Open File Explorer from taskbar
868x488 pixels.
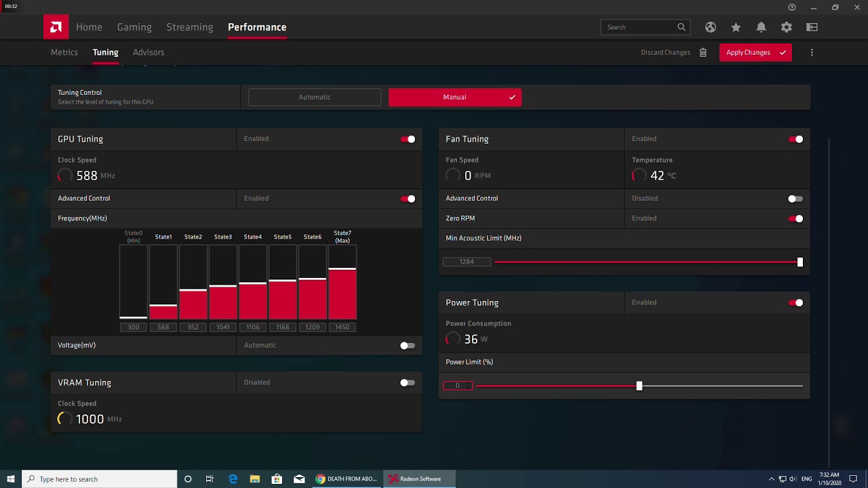[x=254, y=479]
